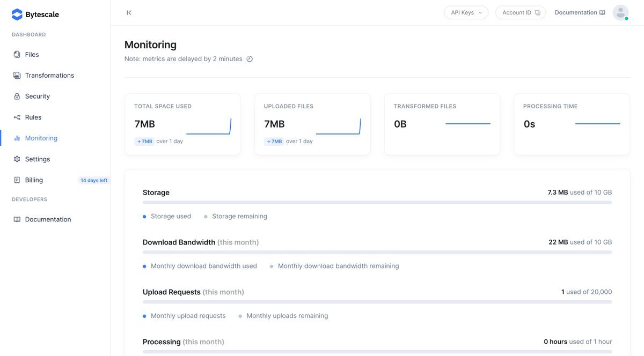Viewport: 644px width, 356px height.
Task: Click the Security lock icon
Action: coord(17,97)
